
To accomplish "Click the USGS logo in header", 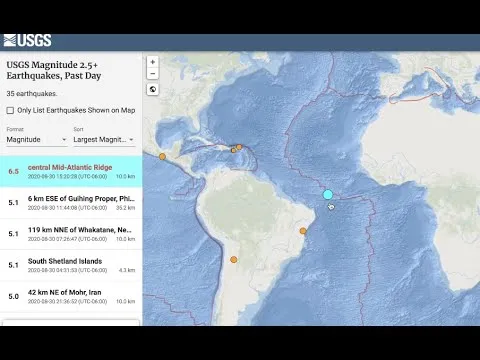I will click(27, 40).
